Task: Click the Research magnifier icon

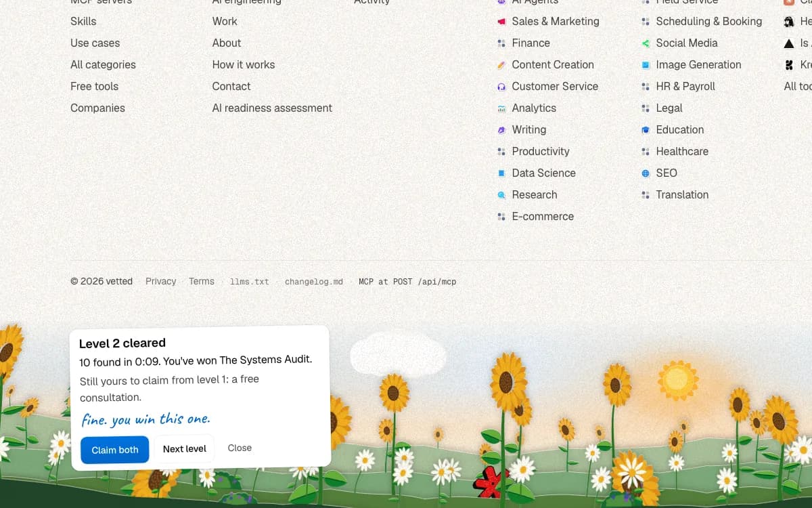Action: (x=501, y=195)
